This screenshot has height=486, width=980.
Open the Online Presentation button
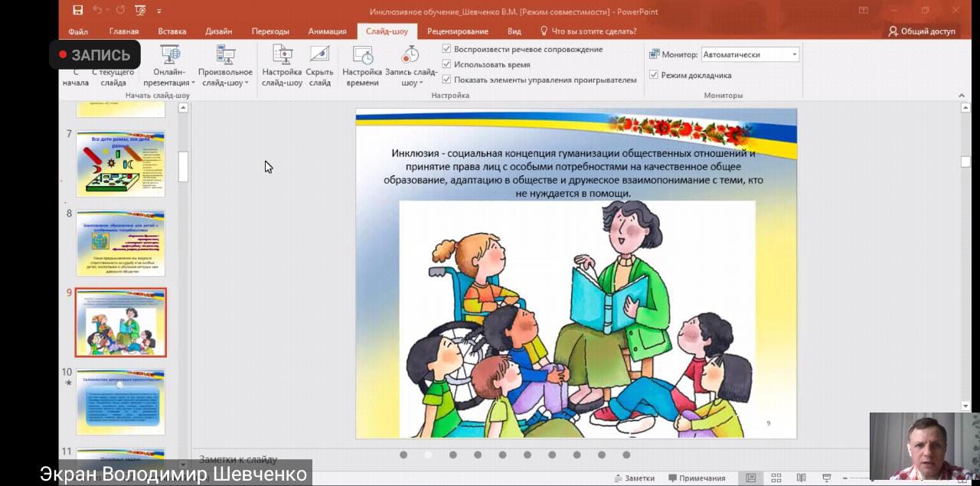tap(169, 66)
